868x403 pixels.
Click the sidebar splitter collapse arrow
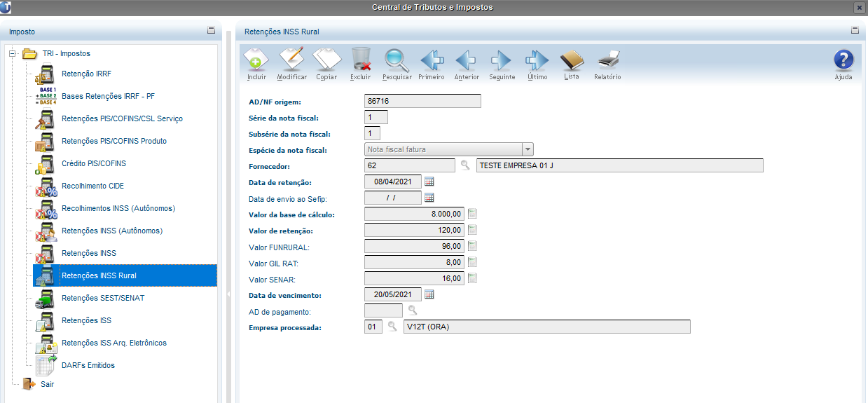tap(229, 294)
